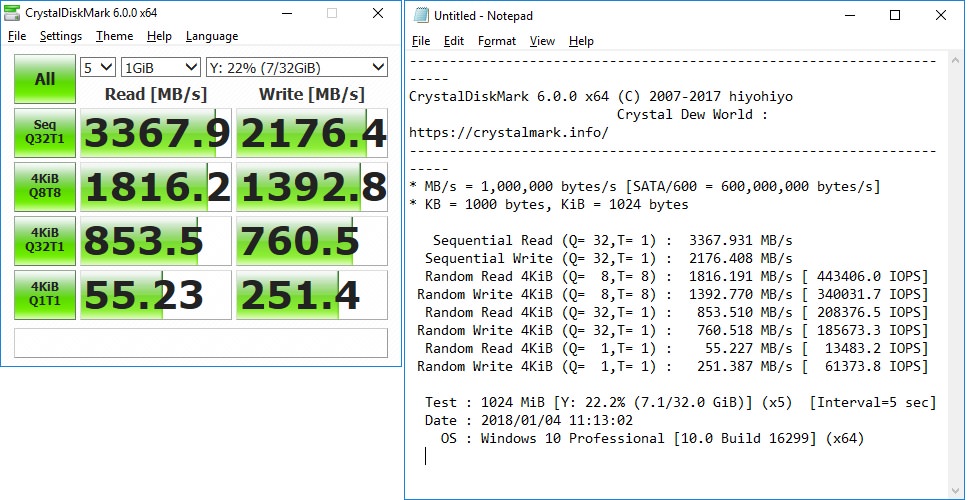Screen dimensions: 968x500
Task: Click the 4KiB Q1T1 write result 251.4
Action: click(x=312, y=294)
